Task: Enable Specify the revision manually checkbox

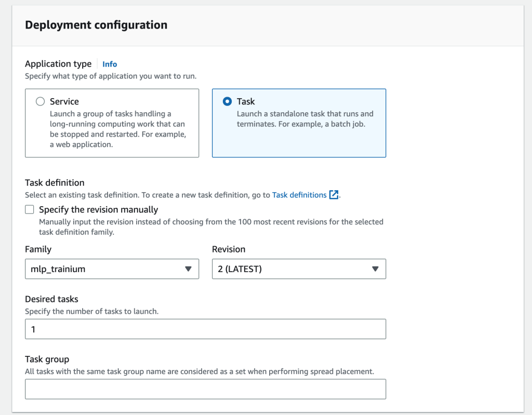Action: pyautogui.click(x=30, y=210)
